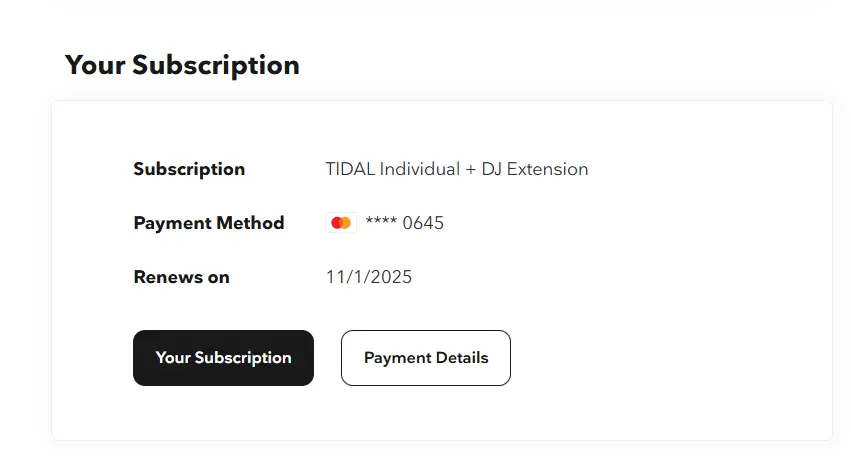Click the Mastercard logo icon
Viewport: 851px width, 464px height.
point(341,223)
